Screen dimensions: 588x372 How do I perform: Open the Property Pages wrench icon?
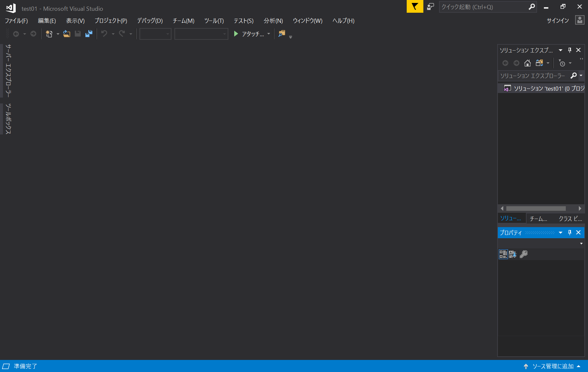(524, 254)
